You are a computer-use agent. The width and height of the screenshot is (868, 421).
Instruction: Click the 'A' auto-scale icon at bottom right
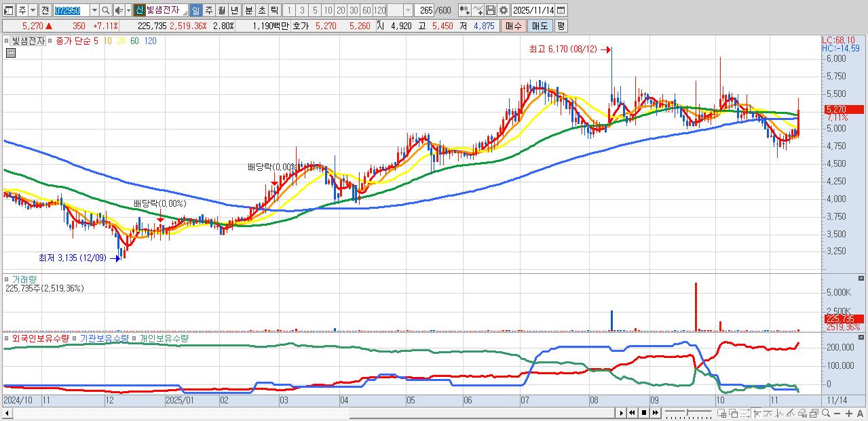click(860, 413)
